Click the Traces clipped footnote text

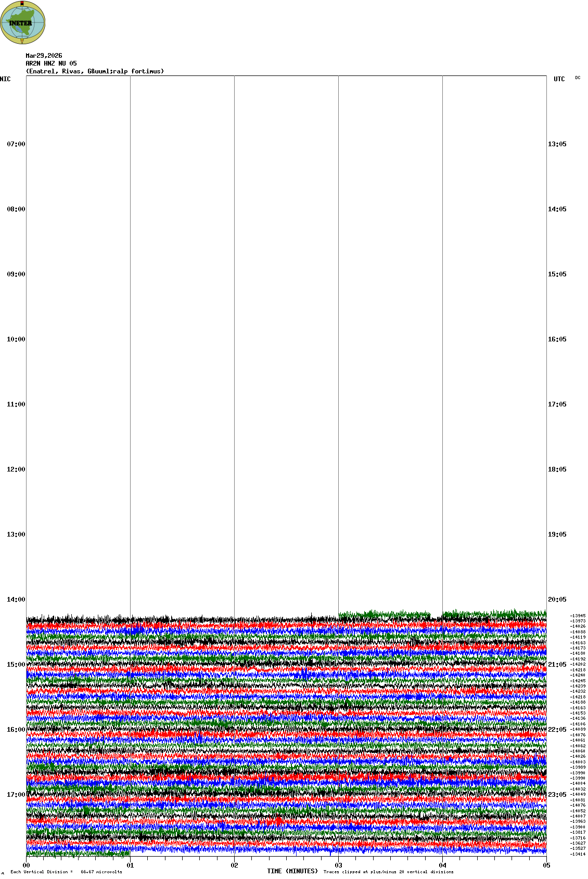[x=388, y=872]
